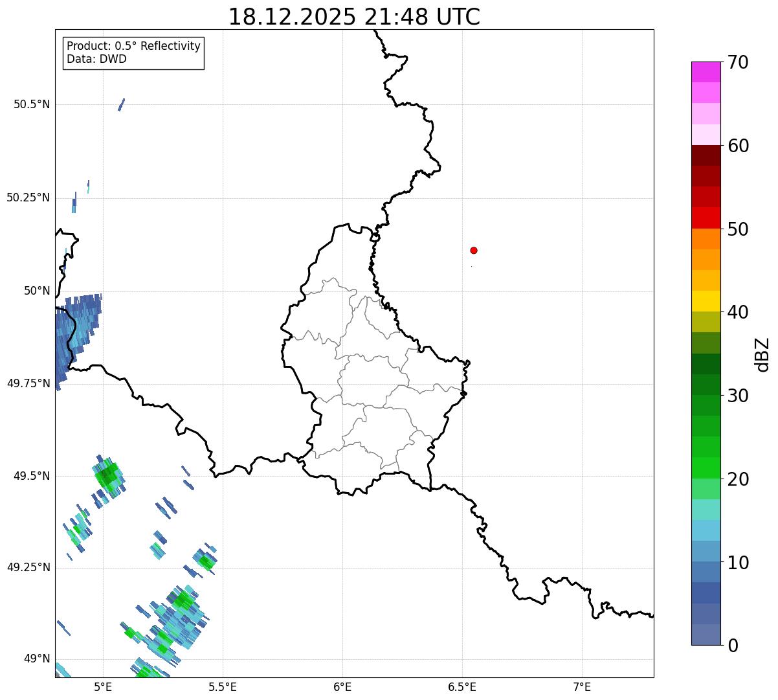Screen dimensions: 778x700
Task: Pick the yellow swatch above 40 dBZ
Action: (706, 301)
